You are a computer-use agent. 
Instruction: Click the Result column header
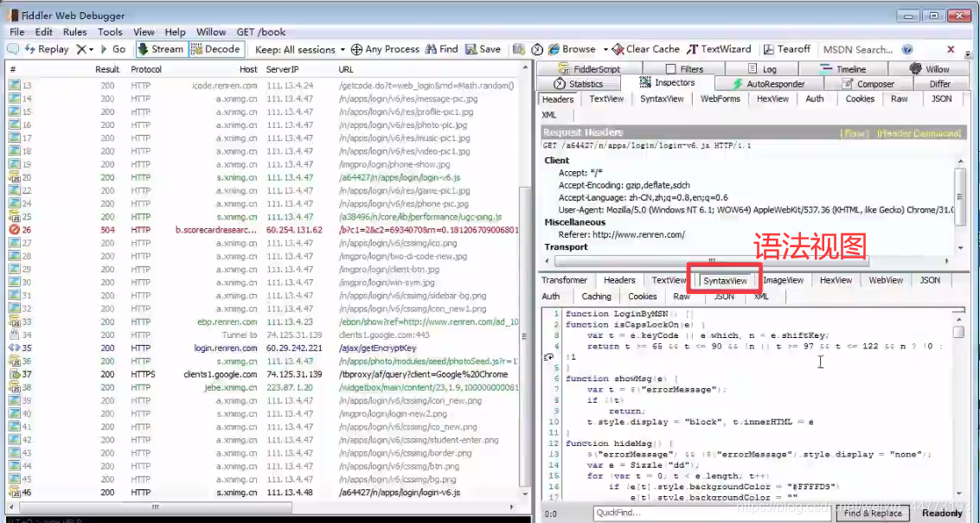point(107,69)
